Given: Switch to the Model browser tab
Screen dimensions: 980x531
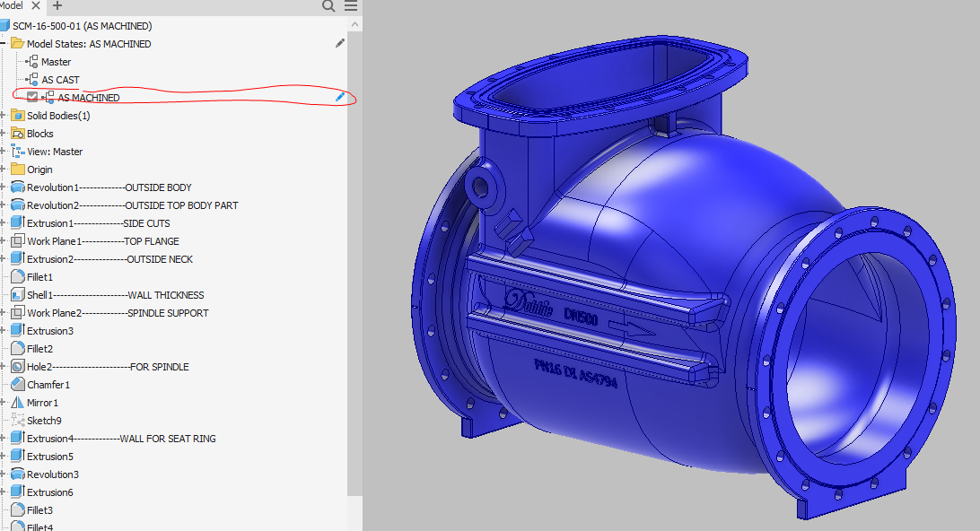Looking at the screenshot, I should [x=11, y=6].
